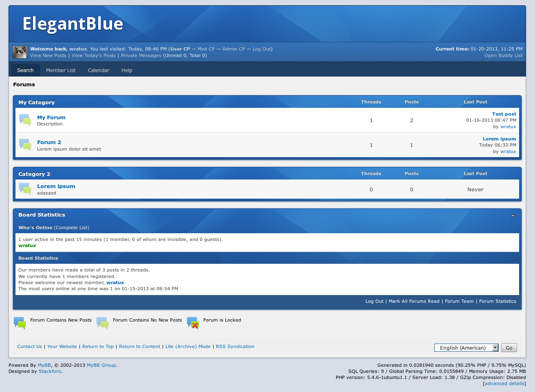The image size is (535, 392).
Task: Open the Category 2 heading link
Action: coord(34,174)
